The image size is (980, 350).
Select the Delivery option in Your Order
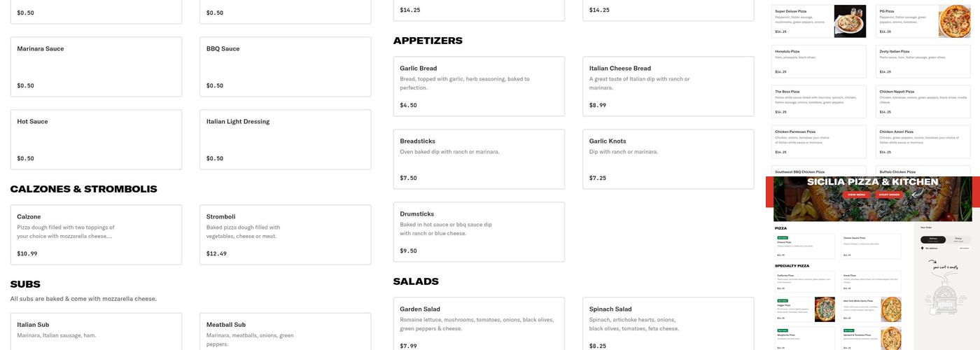pos(933,239)
